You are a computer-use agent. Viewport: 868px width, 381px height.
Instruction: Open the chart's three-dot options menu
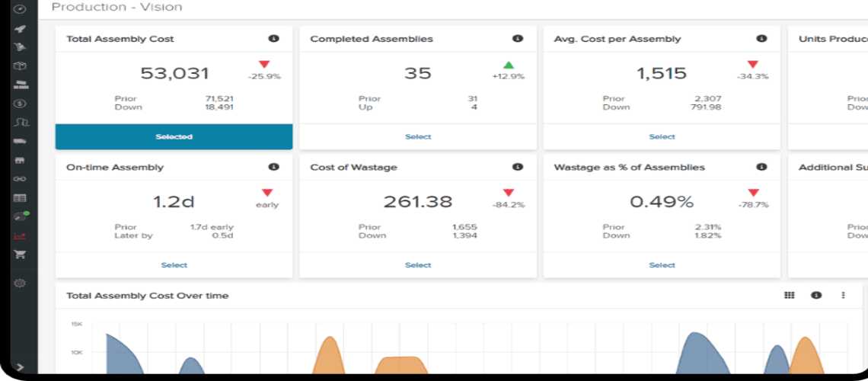[843, 295]
